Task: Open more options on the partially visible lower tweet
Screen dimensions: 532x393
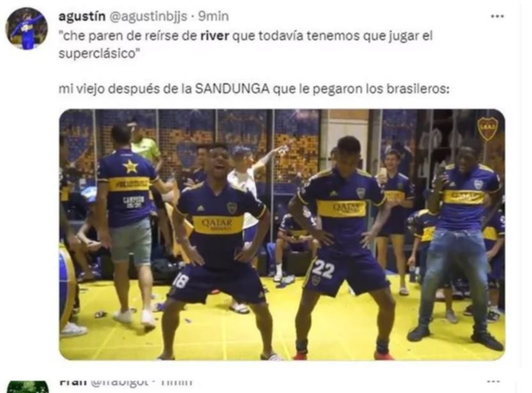Action: (x=494, y=381)
